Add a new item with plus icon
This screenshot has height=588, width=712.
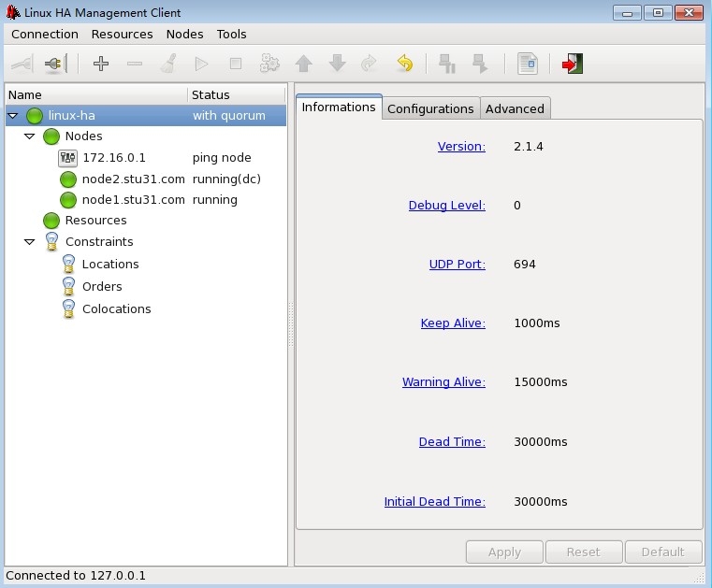[x=101, y=64]
